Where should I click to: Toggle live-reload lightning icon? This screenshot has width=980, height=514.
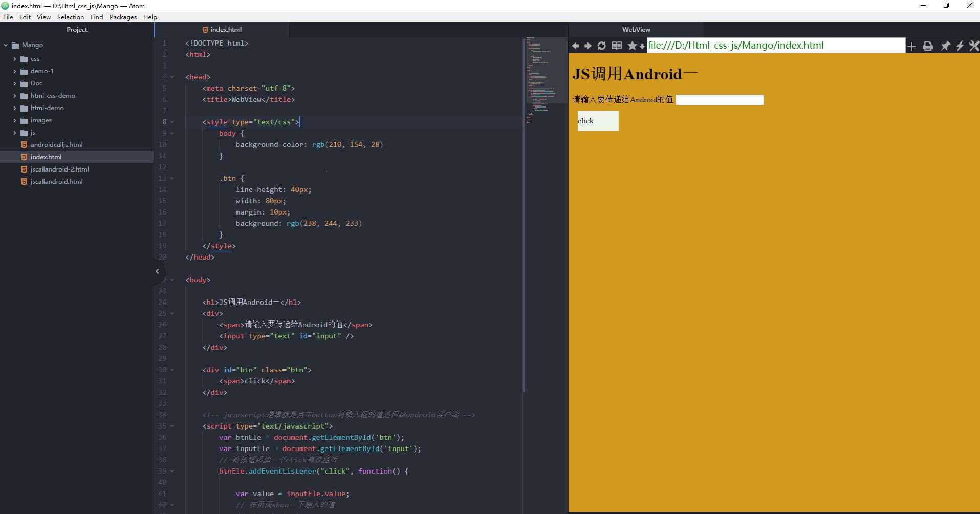click(x=960, y=46)
